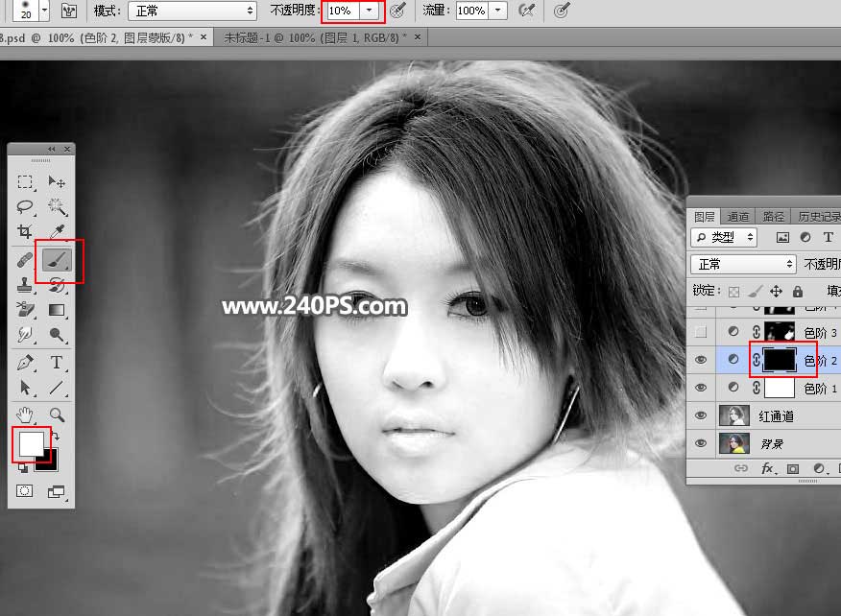This screenshot has width=841, height=616.
Task: Hide the 色阶 2 layer
Action: (701, 360)
